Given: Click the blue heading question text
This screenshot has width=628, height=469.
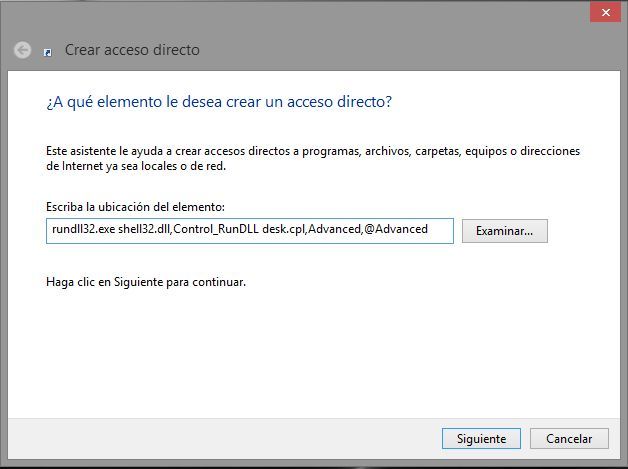Looking at the screenshot, I should (219, 102).
